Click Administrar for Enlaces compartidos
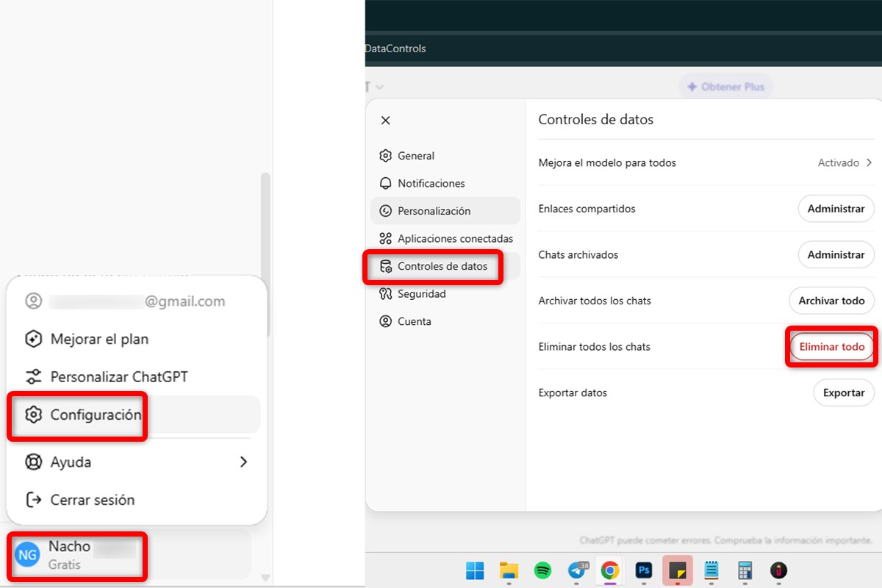This screenshot has width=882, height=588. [x=836, y=209]
